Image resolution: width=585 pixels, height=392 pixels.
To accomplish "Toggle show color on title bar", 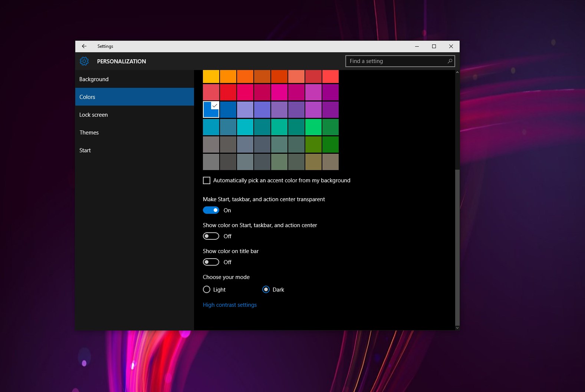I will click(x=211, y=262).
